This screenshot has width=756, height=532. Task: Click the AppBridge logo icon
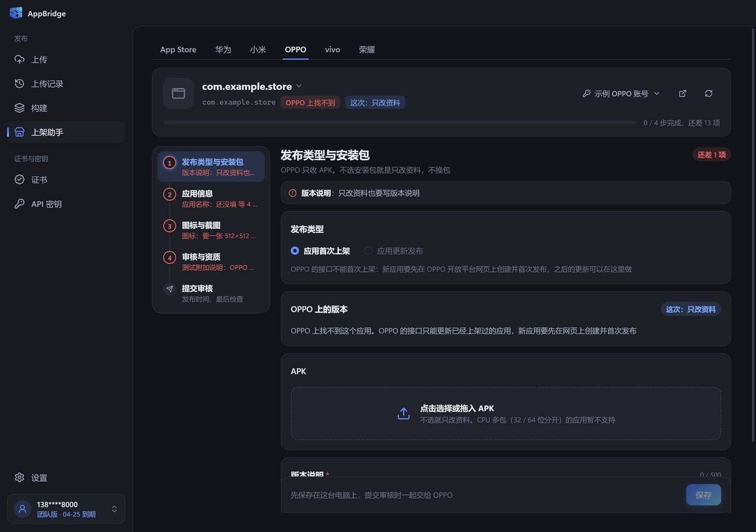coord(16,13)
